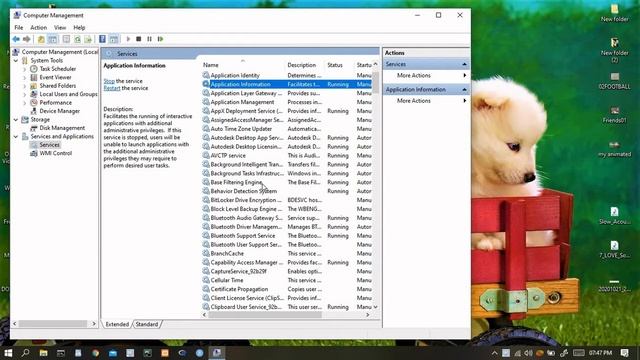Select the Application Identity service row
640x360 pixels.
point(287,76)
